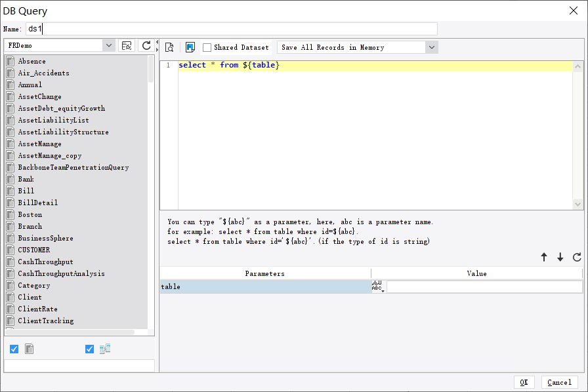Viewport: 588px width, 392px height.
Task: Move parameter up with the up arrow
Action: coord(543,258)
